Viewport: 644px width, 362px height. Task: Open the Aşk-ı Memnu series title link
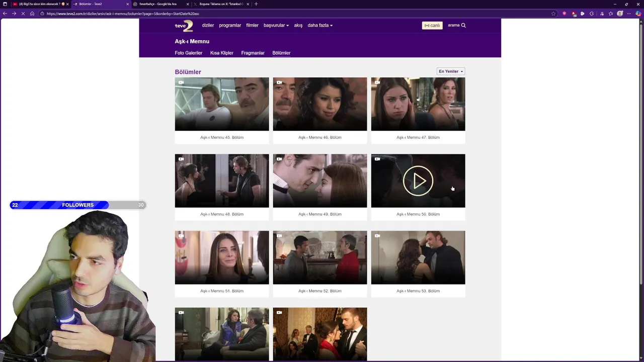(x=192, y=41)
